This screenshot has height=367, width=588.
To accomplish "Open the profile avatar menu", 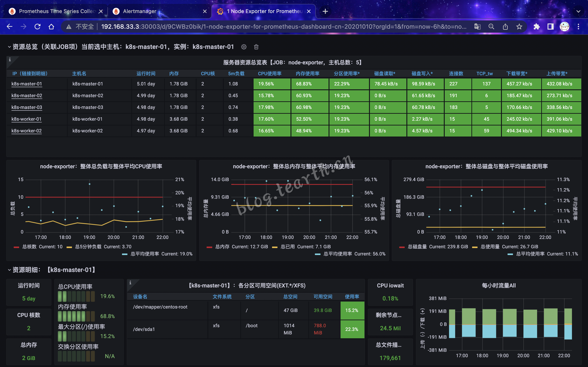I will pos(565,27).
